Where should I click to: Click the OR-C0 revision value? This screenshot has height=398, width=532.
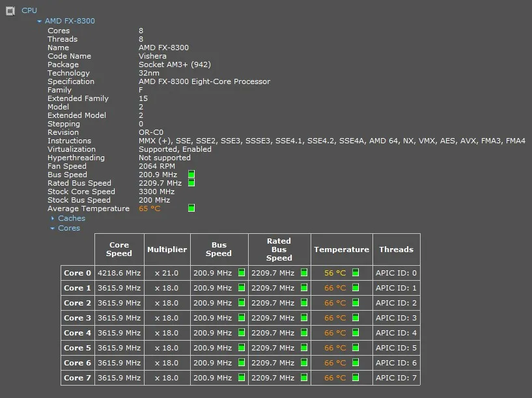pos(151,132)
